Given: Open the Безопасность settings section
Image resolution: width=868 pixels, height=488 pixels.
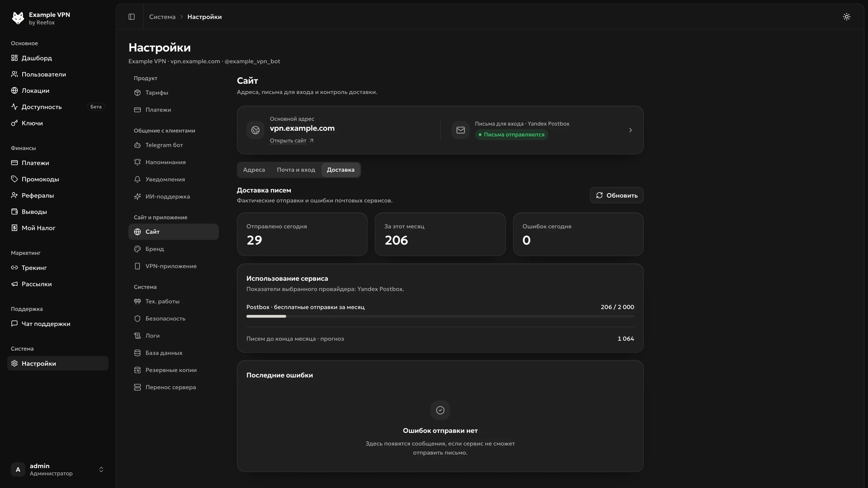Looking at the screenshot, I should click(174, 319).
